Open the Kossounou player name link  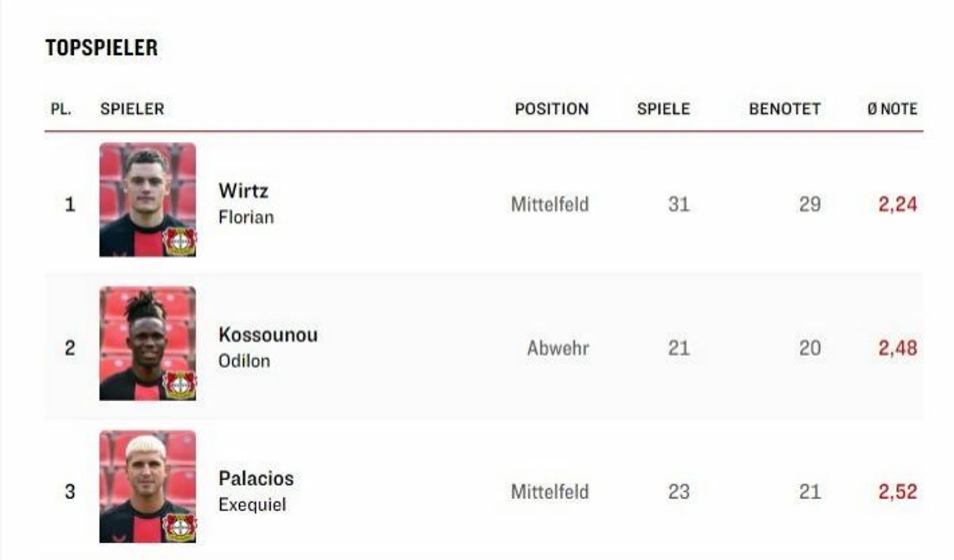[268, 335]
